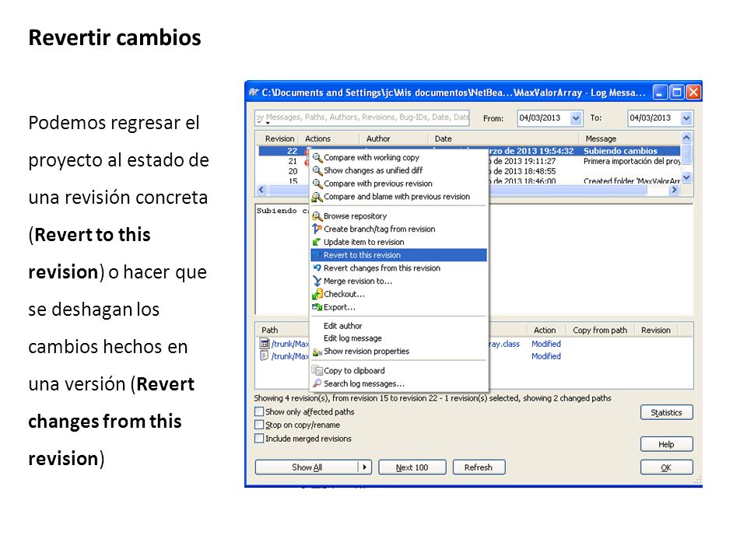
Task: Check Include merged revisions
Action: click(259, 439)
